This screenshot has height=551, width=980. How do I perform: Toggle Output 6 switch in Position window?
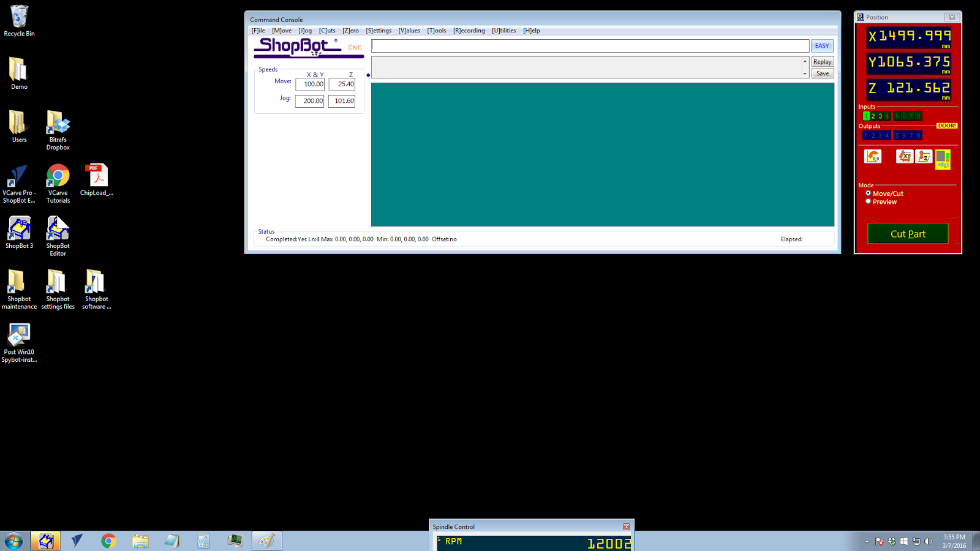pos(904,136)
